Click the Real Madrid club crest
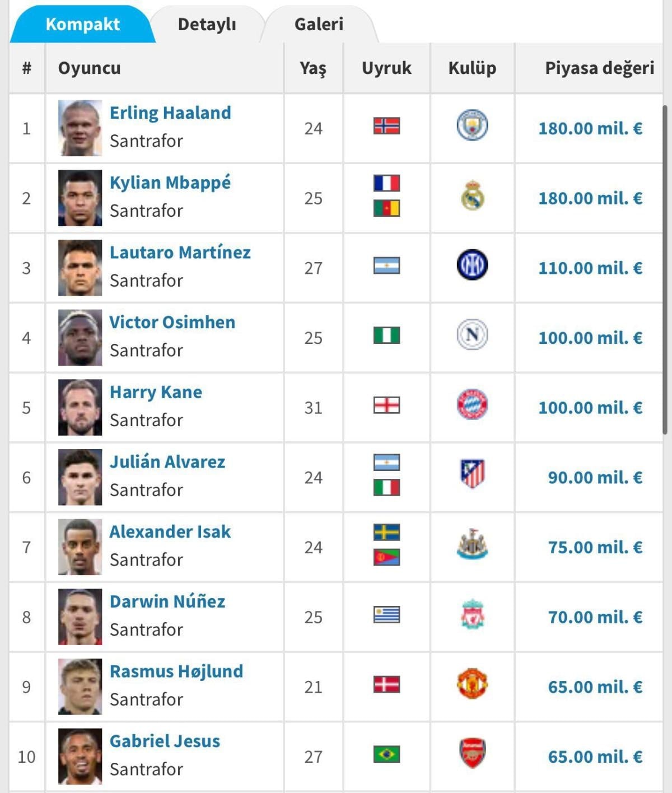672x793 pixels. pyautogui.click(x=472, y=195)
